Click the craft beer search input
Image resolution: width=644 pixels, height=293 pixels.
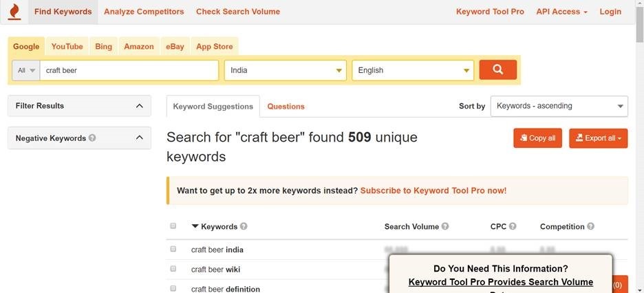tap(129, 70)
